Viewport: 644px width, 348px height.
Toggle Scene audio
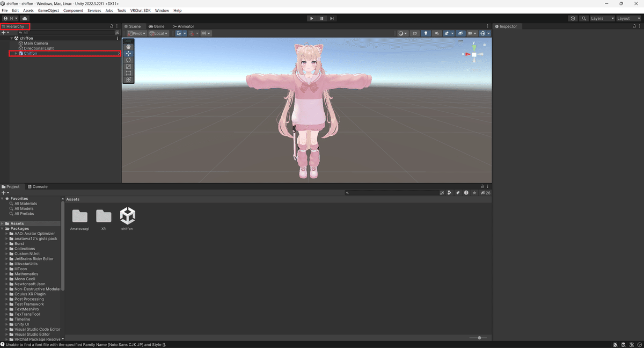[437, 33]
